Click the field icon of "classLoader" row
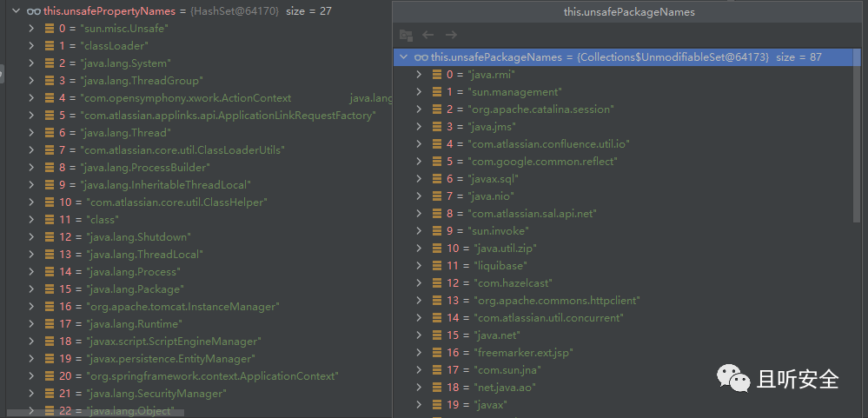 click(x=50, y=46)
